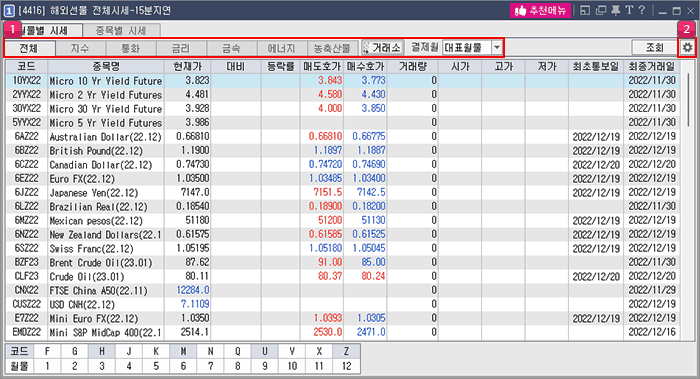Click the 조회 search button
This screenshot has width=700, height=379.
(x=655, y=47)
